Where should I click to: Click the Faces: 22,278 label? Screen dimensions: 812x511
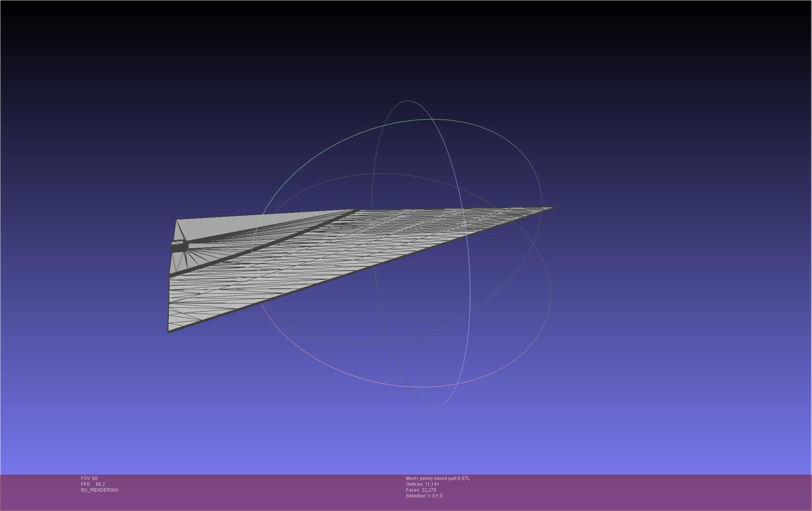(421, 490)
